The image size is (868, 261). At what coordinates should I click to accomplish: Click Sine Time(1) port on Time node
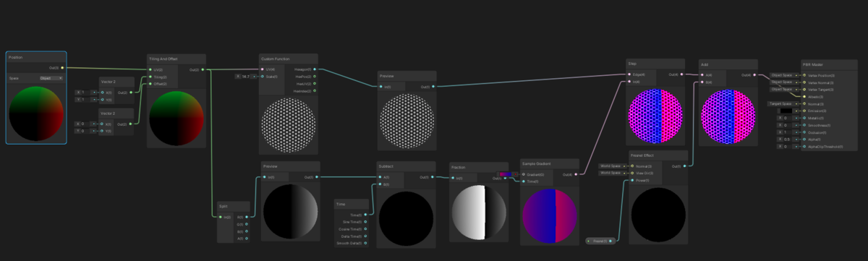pos(366,222)
